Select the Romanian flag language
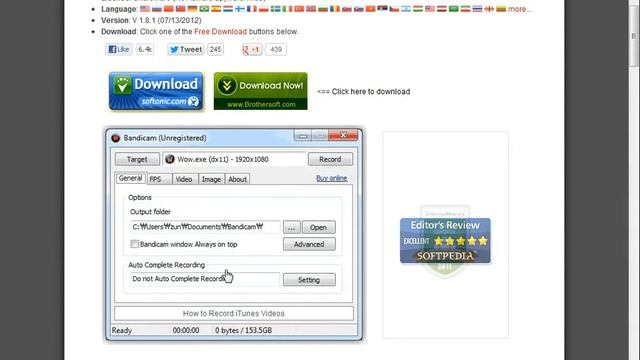640x360 pixels. [x=335, y=9]
